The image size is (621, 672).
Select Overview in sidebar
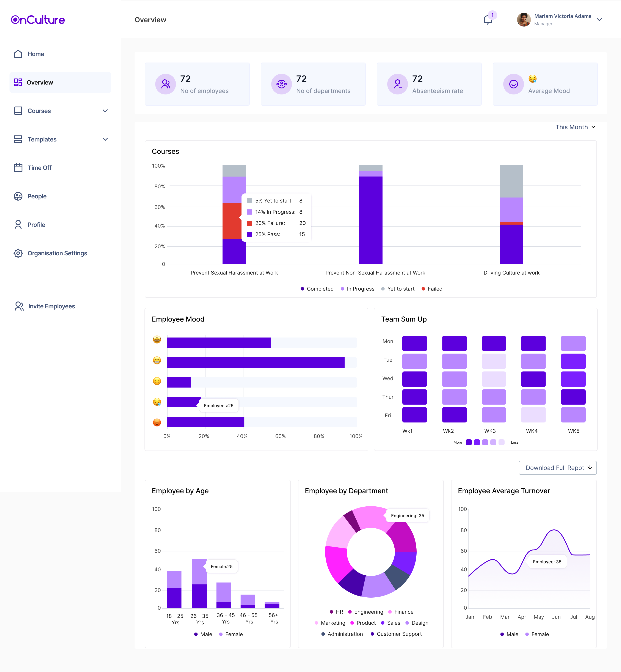(x=61, y=82)
